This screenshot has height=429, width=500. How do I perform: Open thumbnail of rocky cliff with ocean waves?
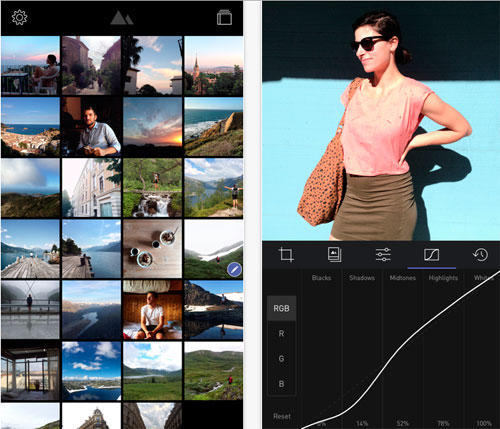(x=214, y=127)
